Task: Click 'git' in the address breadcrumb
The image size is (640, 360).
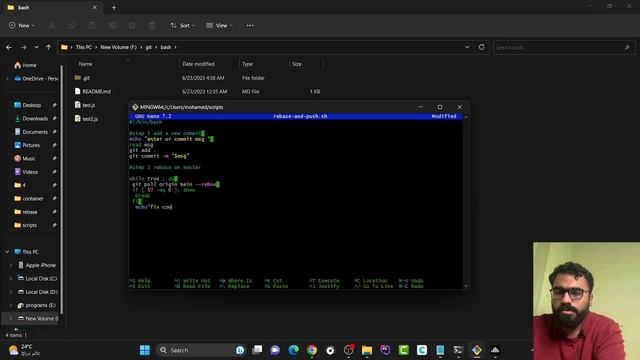Action: click(x=149, y=47)
